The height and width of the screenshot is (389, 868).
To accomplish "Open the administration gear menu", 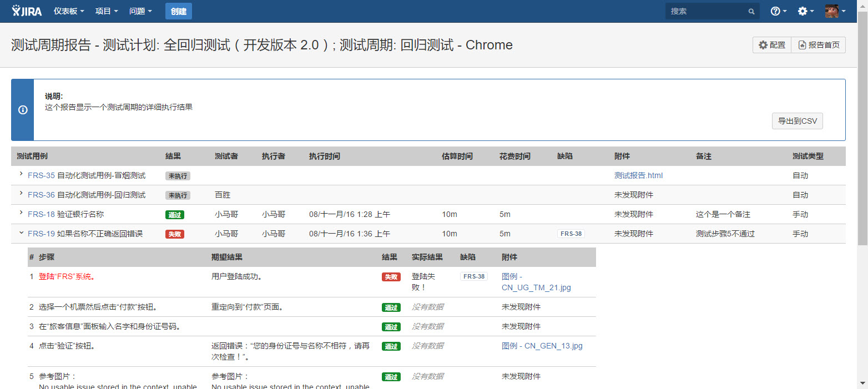I will (x=806, y=11).
